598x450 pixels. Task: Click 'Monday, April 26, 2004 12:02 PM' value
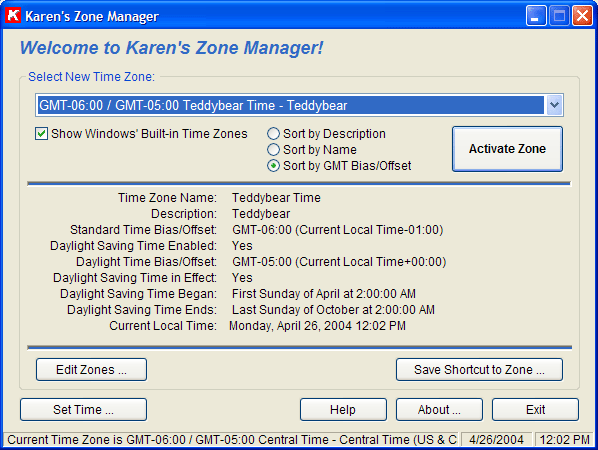point(317,326)
